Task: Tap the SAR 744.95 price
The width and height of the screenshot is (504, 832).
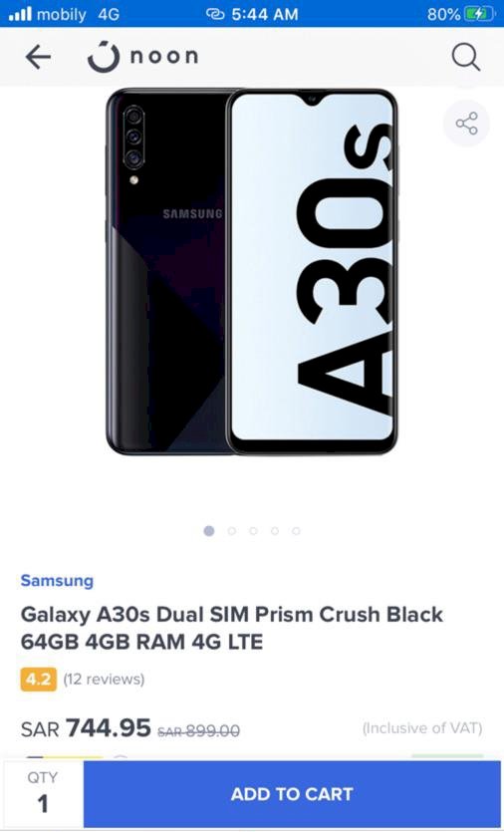Action: coord(86,728)
